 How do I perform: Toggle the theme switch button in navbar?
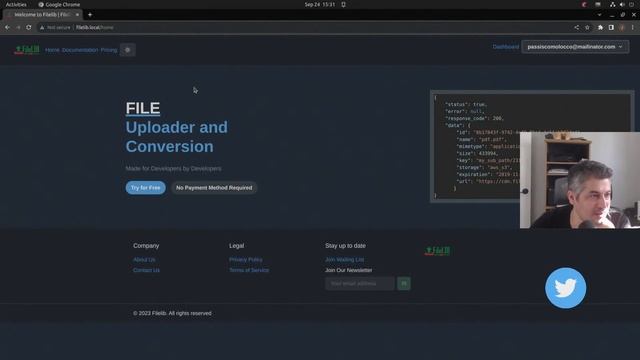[x=128, y=50]
